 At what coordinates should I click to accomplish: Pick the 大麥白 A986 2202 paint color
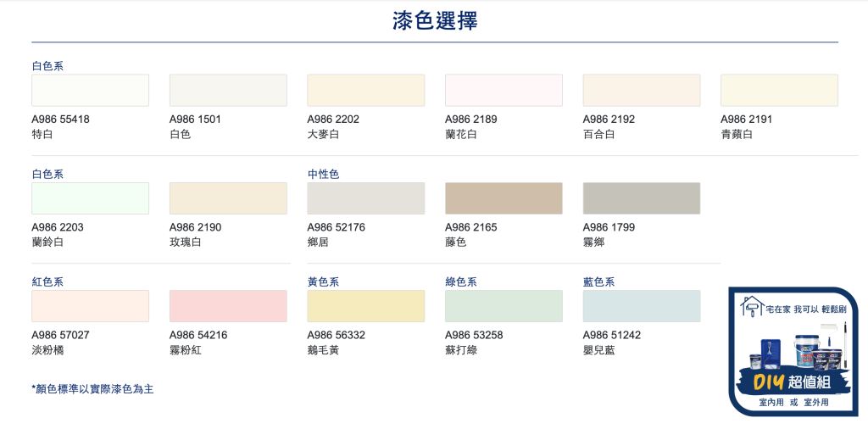[x=365, y=90]
